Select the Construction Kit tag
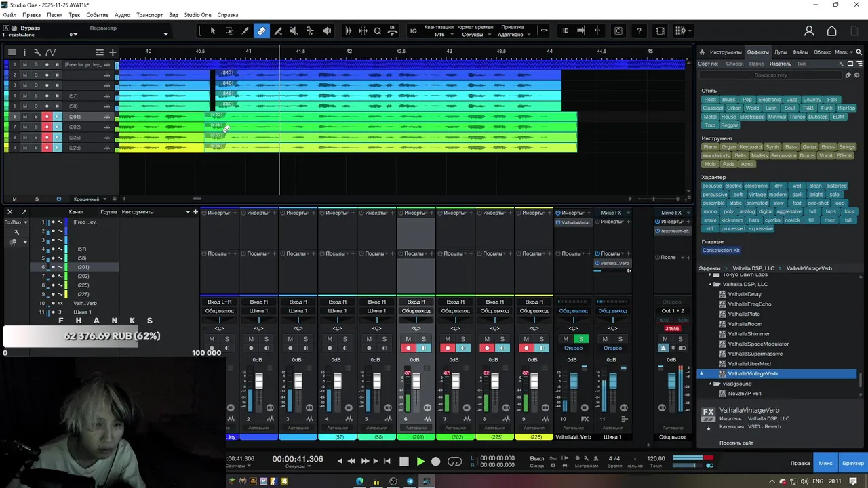This screenshot has width=868, height=488. pyautogui.click(x=721, y=251)
